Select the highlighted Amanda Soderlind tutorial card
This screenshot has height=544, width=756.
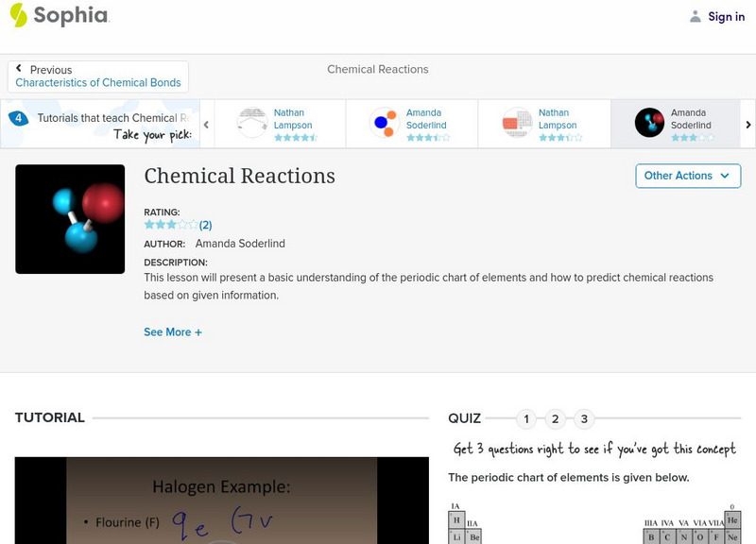click(x=675, y=124)
